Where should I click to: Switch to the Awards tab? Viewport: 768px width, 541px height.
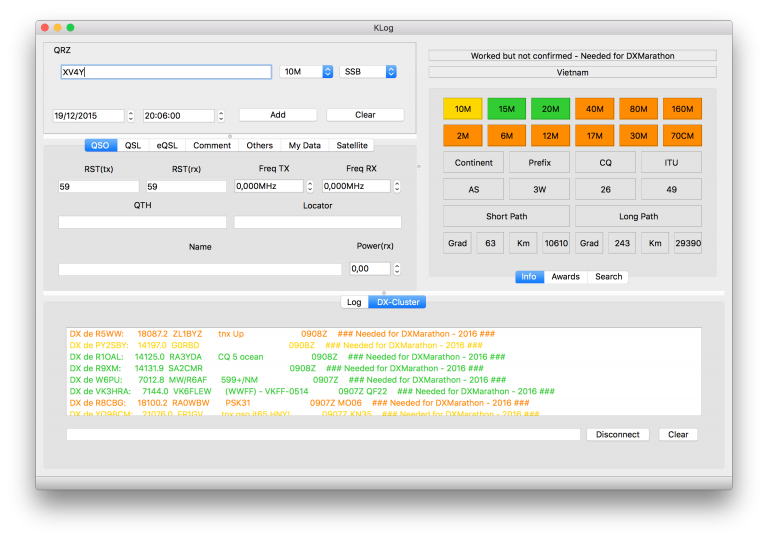click(565, 277)
